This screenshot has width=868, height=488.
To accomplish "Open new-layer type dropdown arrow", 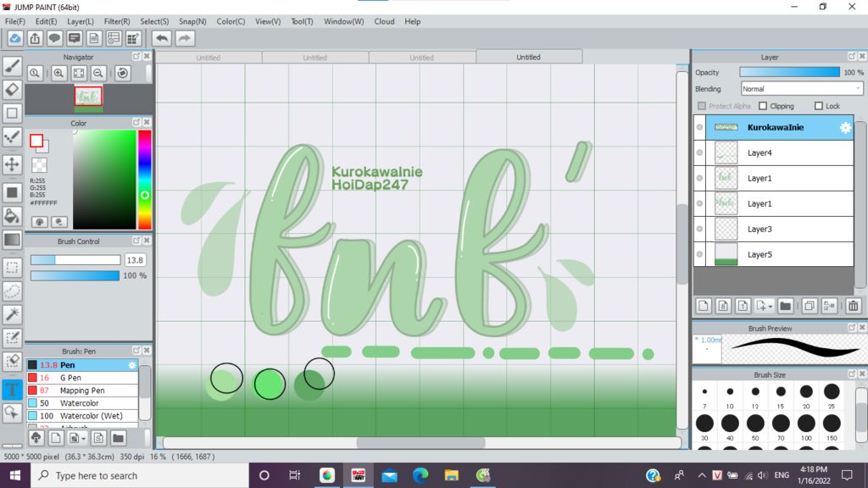I will pyautogui.click(x=770, y=306).
